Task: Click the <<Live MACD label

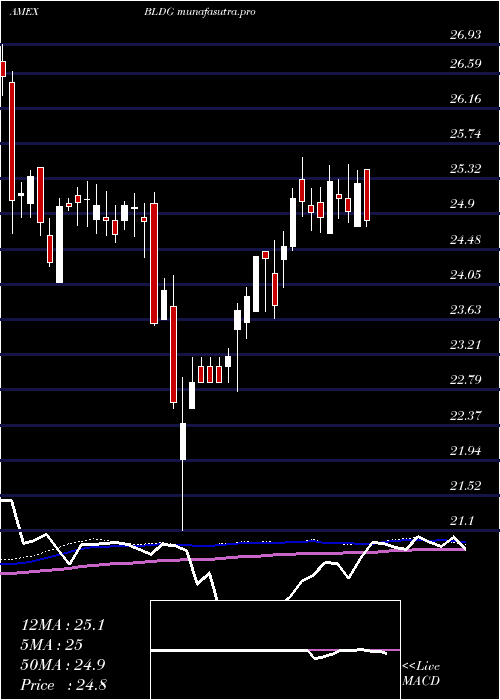Action: [x=421, y=674]
